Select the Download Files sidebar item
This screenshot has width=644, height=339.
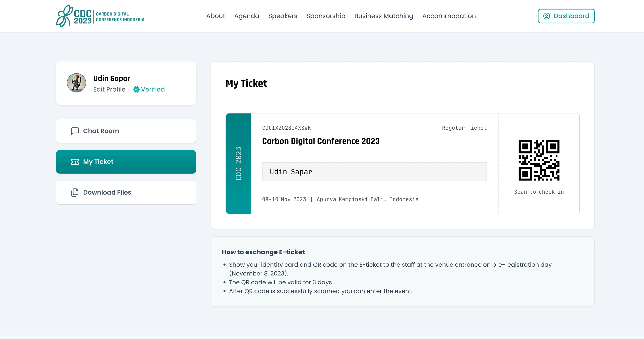click(126, 193)
